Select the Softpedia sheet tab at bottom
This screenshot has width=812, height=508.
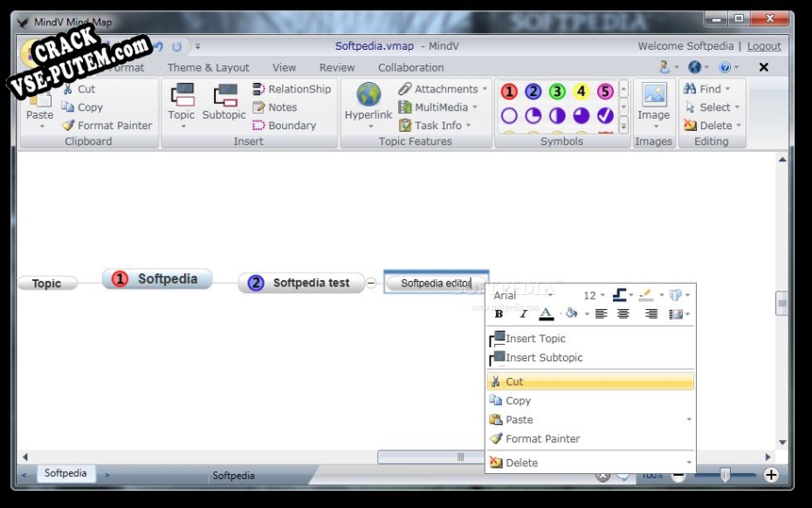(65, 474)
